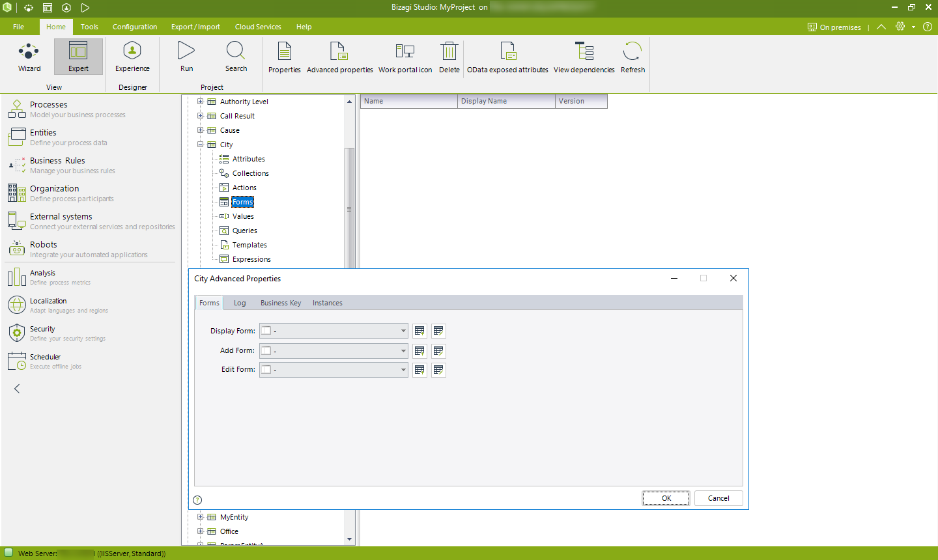The height and width of the screenshot is (560, 938).
Task: Open the Cloud Services ribbon tab
Action: [x=258, y=27]
